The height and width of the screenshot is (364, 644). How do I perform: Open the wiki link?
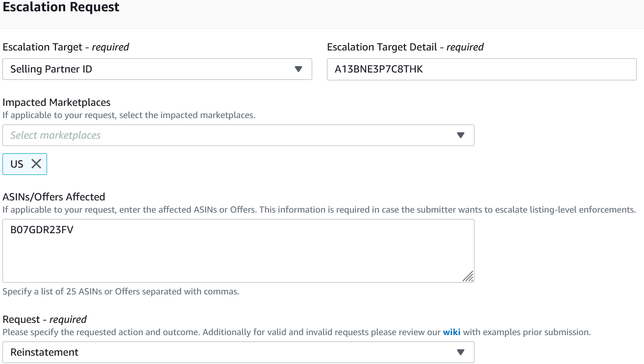[x=451, y=332]
